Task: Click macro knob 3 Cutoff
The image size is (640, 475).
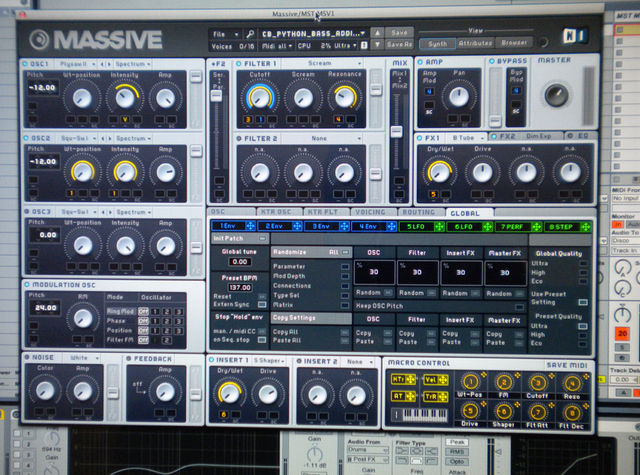Action: point(538,383)
